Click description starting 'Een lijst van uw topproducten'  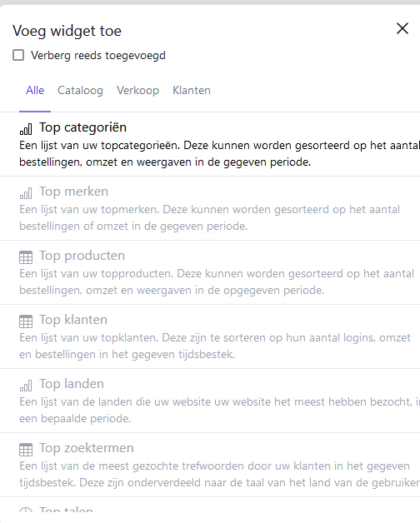point(217,281)
